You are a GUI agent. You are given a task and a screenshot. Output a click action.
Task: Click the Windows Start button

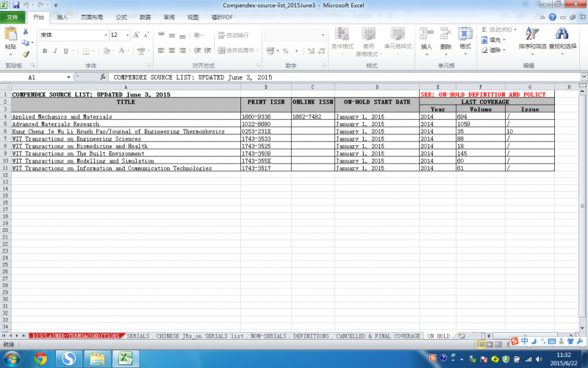coord(12,359)
